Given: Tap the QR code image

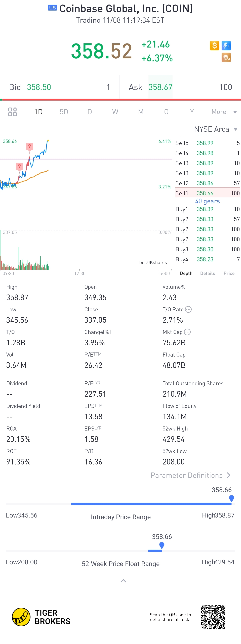Looking at the screenshot, I should (213, 617).
